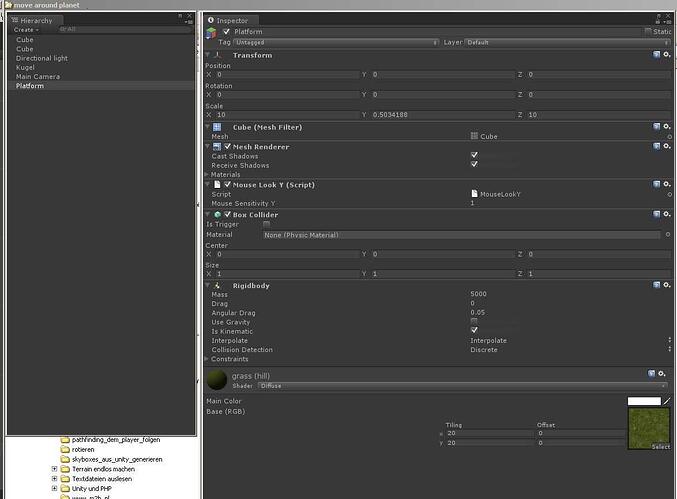
Task: Open grass (hill) material help icon
Action: click(x=652, y=373)
